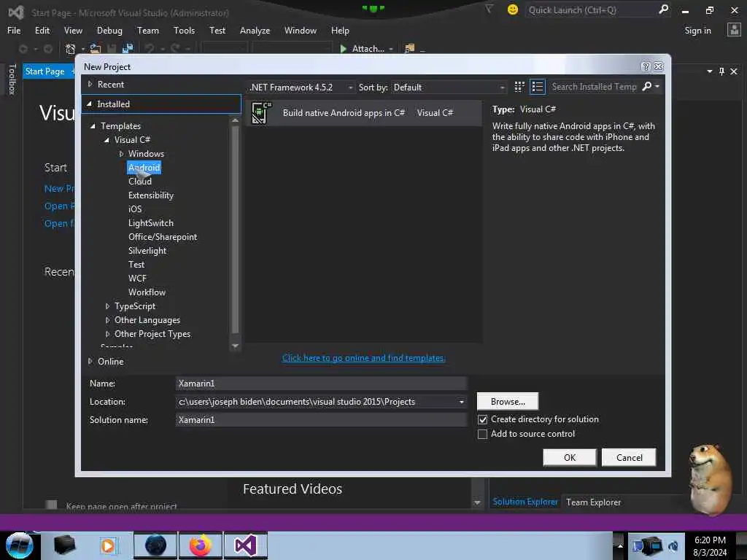The height and width of the screenshot is (560, 747).
Task: Switch to the Team Explorer tab
Action: tap(593, 502)
